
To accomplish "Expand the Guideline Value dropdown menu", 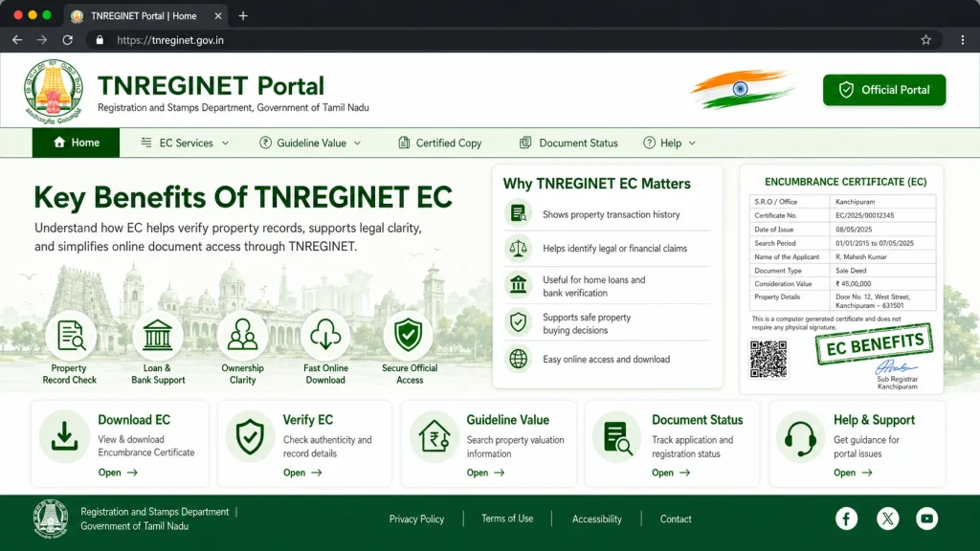I will 311,143.
